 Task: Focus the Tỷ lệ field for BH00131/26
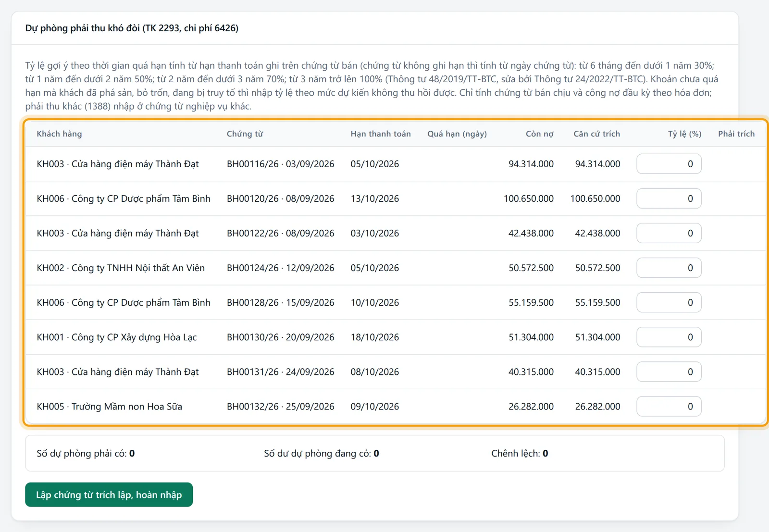[669, 371]
